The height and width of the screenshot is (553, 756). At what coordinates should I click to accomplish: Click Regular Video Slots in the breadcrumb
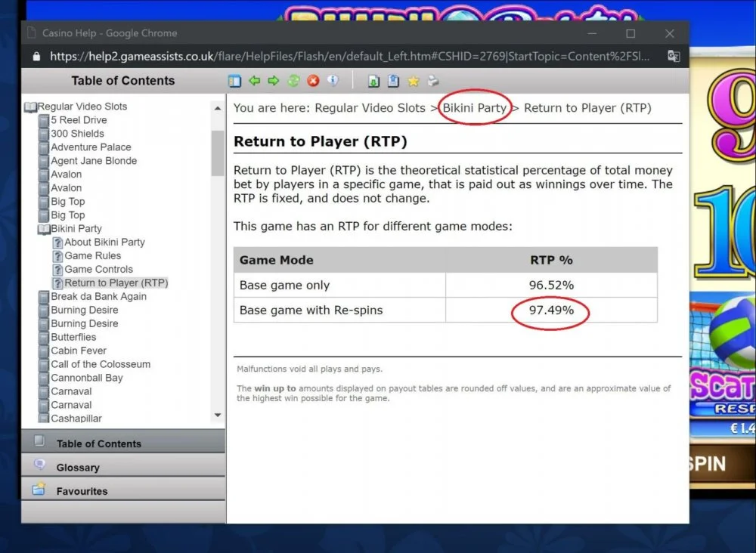[x=370, y=108]
